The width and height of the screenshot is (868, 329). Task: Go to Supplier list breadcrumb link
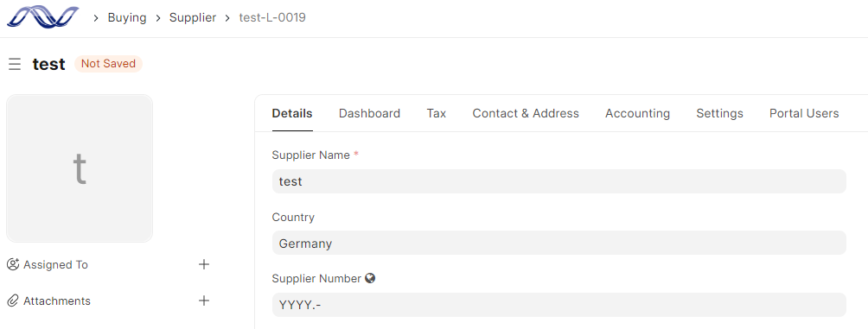[x=193, y=17]
